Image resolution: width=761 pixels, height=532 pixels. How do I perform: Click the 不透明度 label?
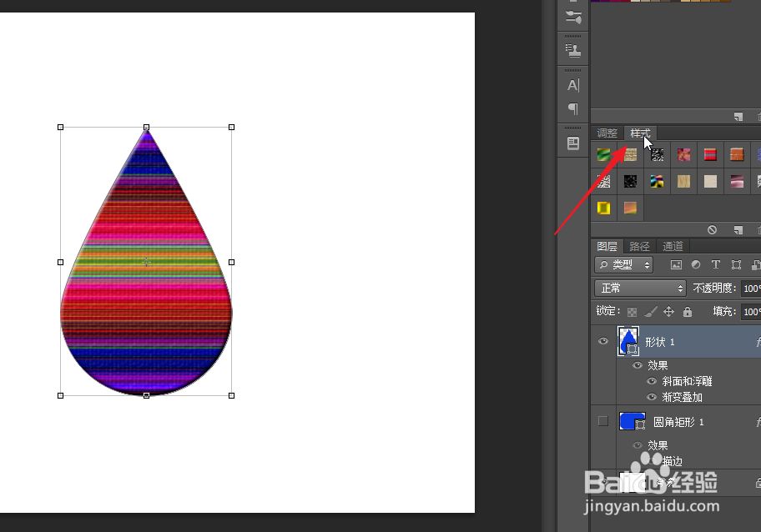[714, 288]
